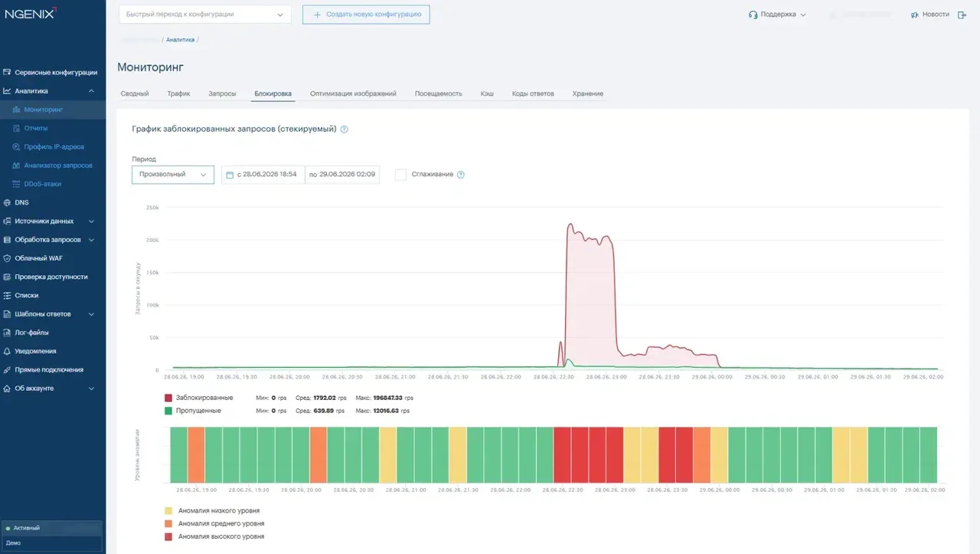Image resolution: width=980 pixels, height=554 pixels.
Task: Expand the Поддержка menu
Action: (777, 15)
